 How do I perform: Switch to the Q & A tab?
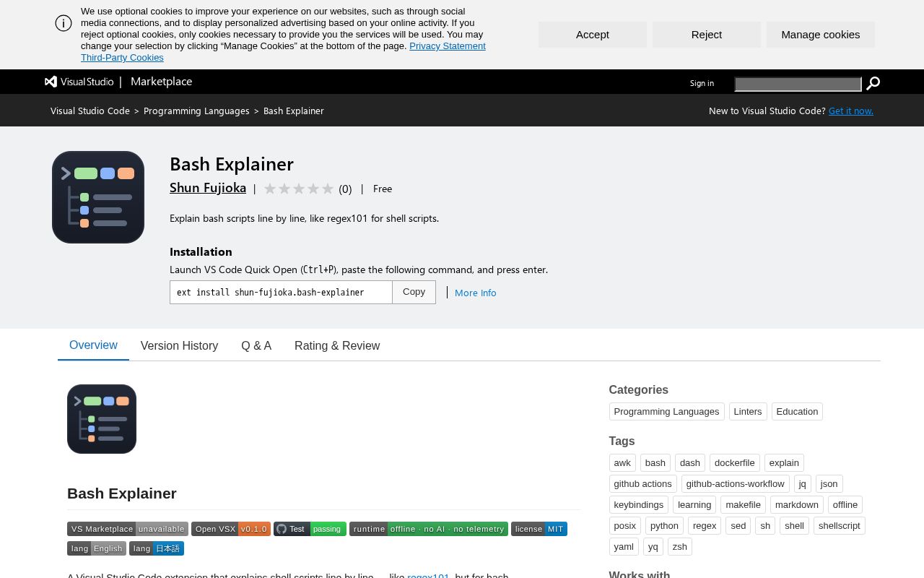point(256,346)
